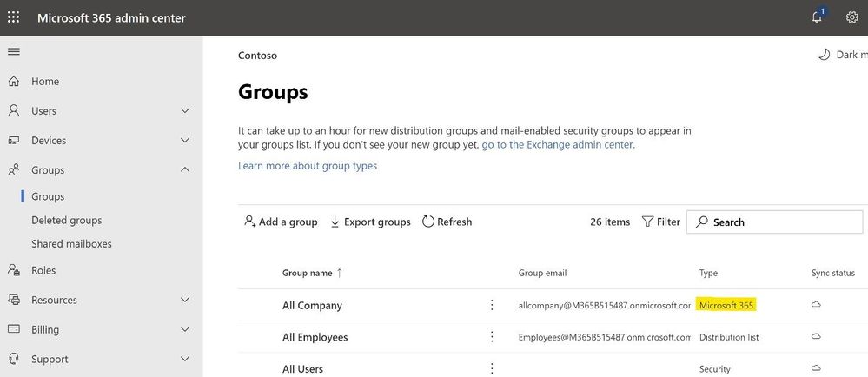868x377 pixels.
Task: Click the Contoso organization name
Action: (x=257, y=56)
